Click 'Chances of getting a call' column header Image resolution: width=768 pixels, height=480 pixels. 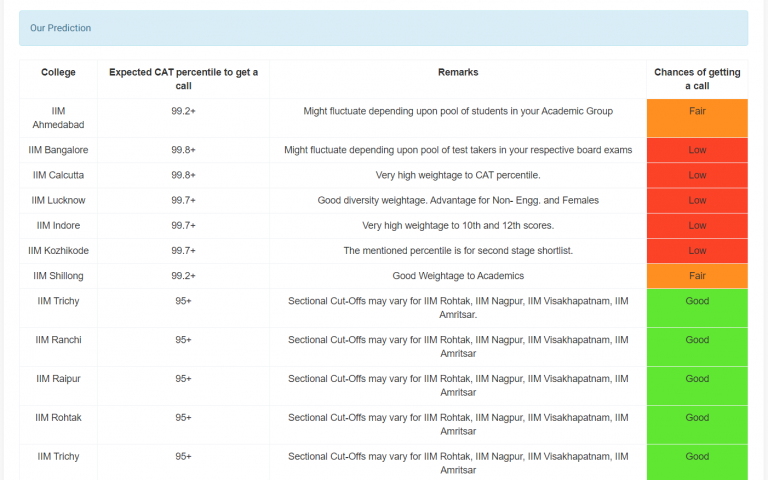pyautogui.click(x=697, y=79)
